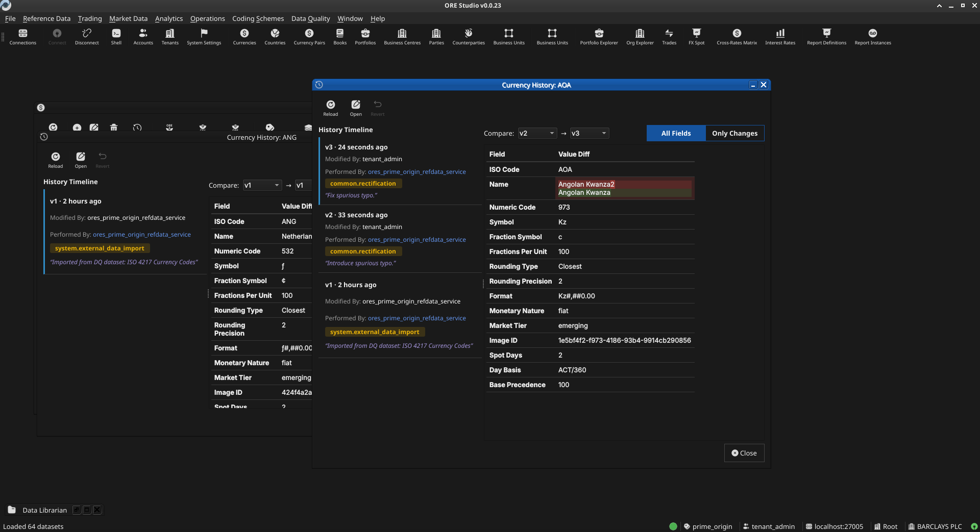This screenshot has height=532, width=980.
Task: Click the localhost:27005 status bar entry
Action: pyautogui.click(x=835, y=526)
